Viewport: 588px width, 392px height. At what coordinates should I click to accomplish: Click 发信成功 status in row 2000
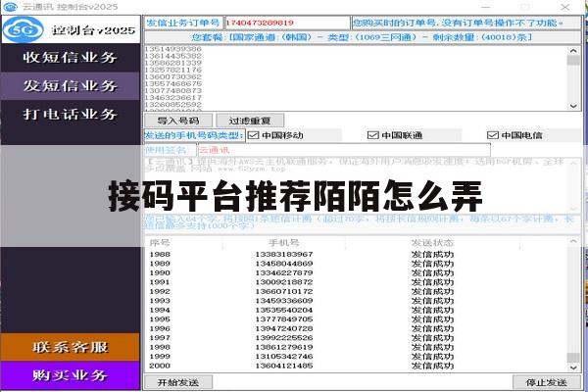click(x=432, y=366)
